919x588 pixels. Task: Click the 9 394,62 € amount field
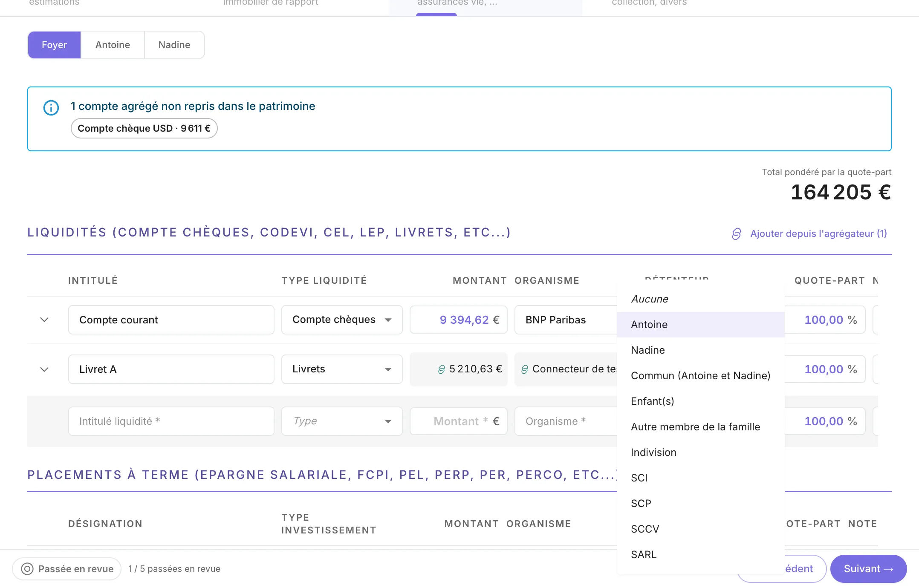[x=459, y=320]
